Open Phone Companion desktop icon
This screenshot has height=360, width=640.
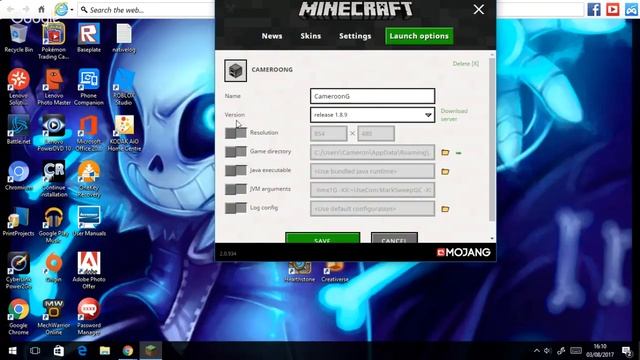(89, 87)
